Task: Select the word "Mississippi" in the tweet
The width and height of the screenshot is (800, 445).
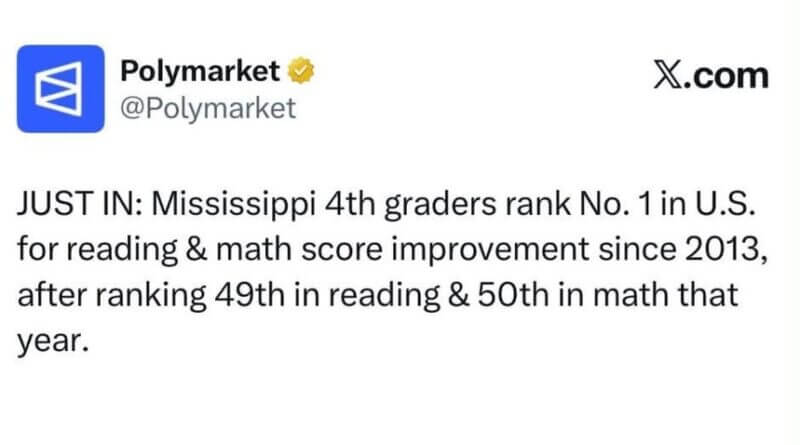Action: click(234, 205)
